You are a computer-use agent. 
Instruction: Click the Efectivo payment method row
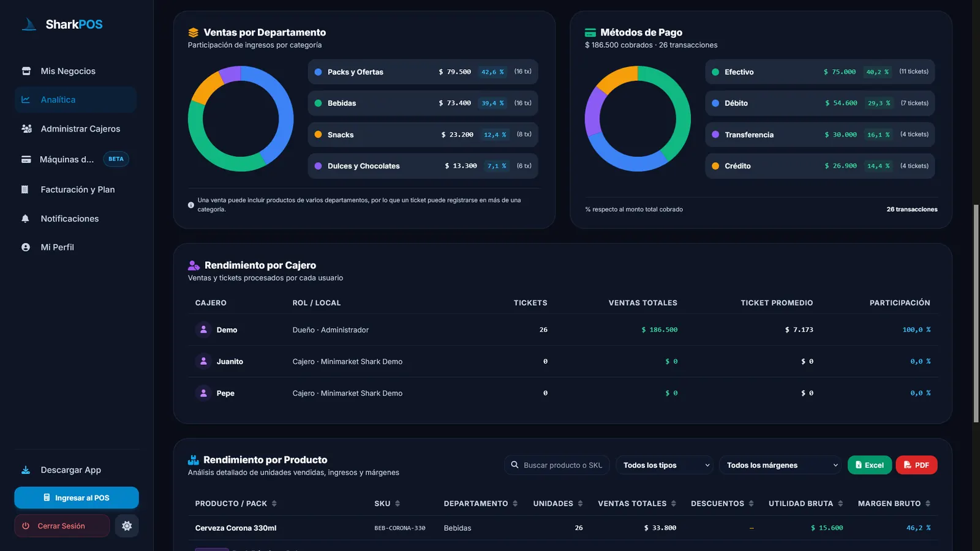click(820, 72)
